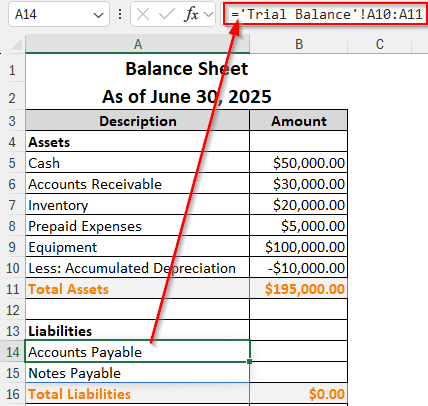The height and width of the screenshot is (406, 428).
Task: Click the Enter checkmark formula icon
Action: click(166, 14)
